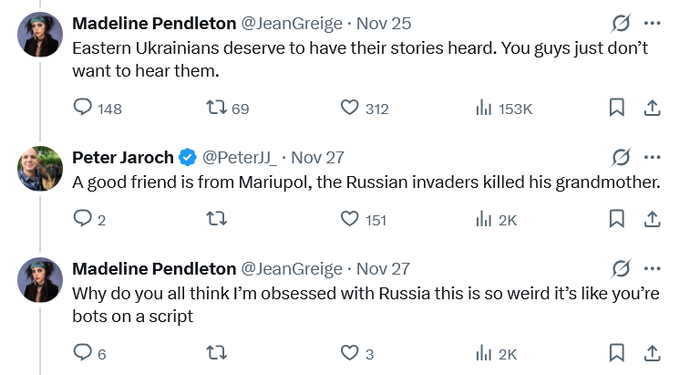This screenshot has width=680, height=375.
Task: Retweet the post with 69 reposts
Action: [x=228, y=108]
